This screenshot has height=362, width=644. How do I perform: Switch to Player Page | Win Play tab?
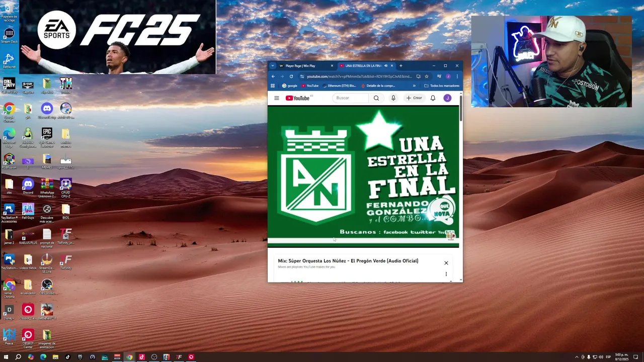coord(305,66)
